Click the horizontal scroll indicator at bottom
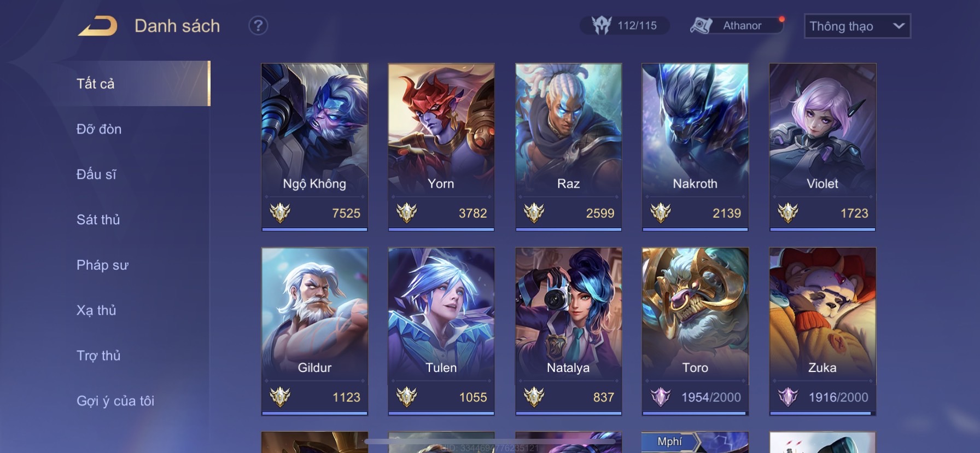This screenshot has width=980, height=453. pos(490,441)
